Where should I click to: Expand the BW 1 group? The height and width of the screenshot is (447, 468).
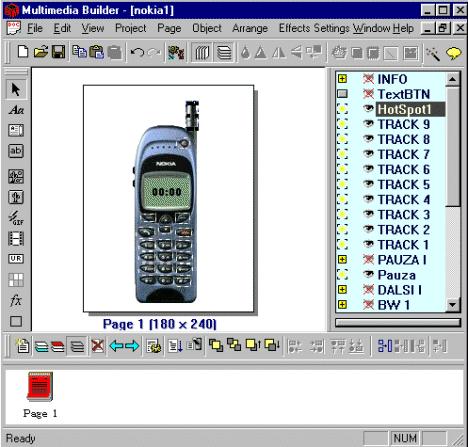(342, 304)
